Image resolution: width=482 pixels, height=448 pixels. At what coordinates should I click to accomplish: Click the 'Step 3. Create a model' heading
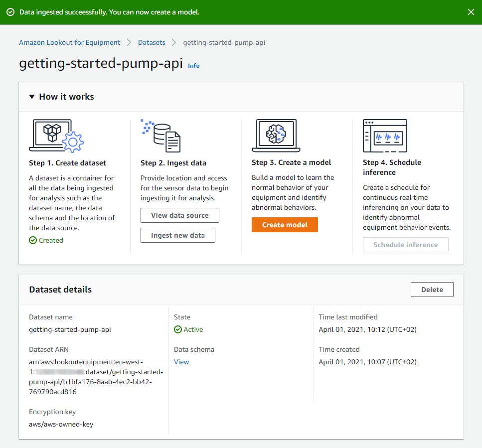[x=292, y=162]
